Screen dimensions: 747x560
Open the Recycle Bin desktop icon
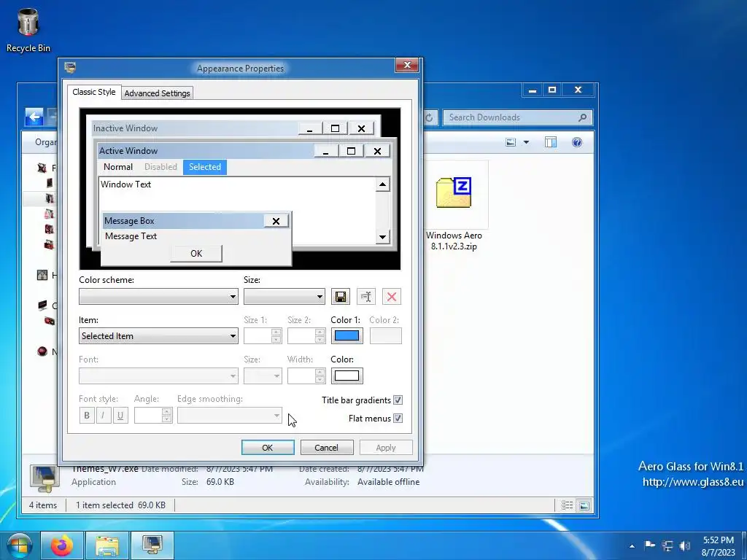click(28, 30)
